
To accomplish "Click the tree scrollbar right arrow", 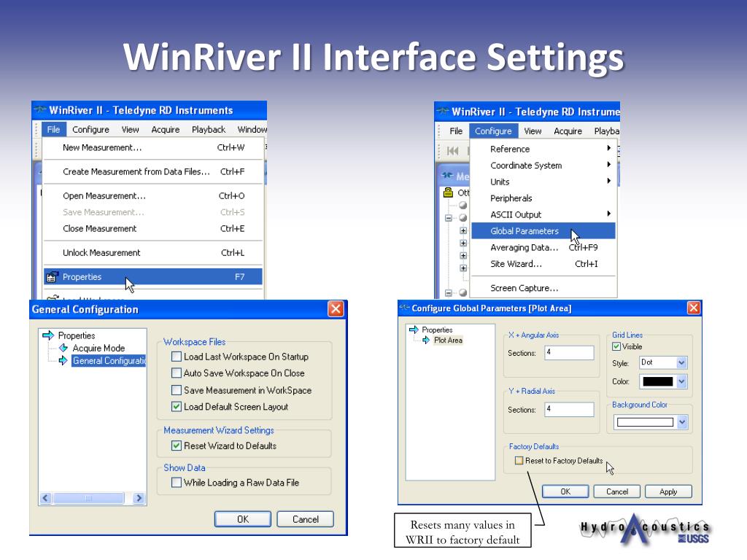I will (139, 498).
